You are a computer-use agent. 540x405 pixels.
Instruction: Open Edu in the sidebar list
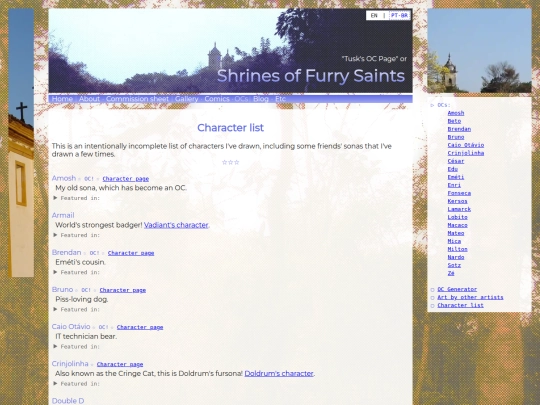[x=453, y=169]
